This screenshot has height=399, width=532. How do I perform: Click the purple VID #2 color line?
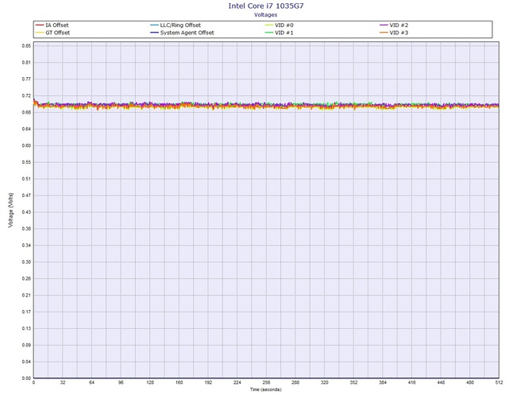[384, 25]
